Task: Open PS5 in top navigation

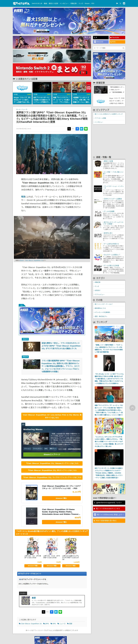Action: pyautogui.click(x=93, y=4)
